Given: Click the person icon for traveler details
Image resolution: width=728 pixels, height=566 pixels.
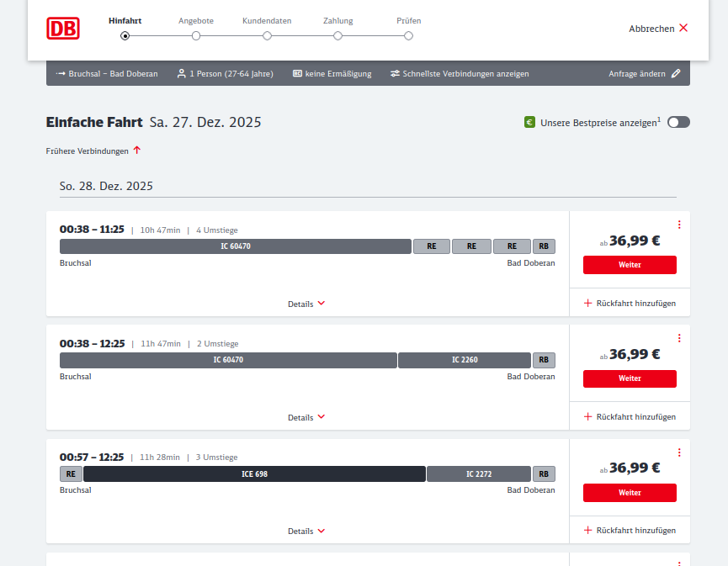Looking at the screenshot, I should pos(181,74).
